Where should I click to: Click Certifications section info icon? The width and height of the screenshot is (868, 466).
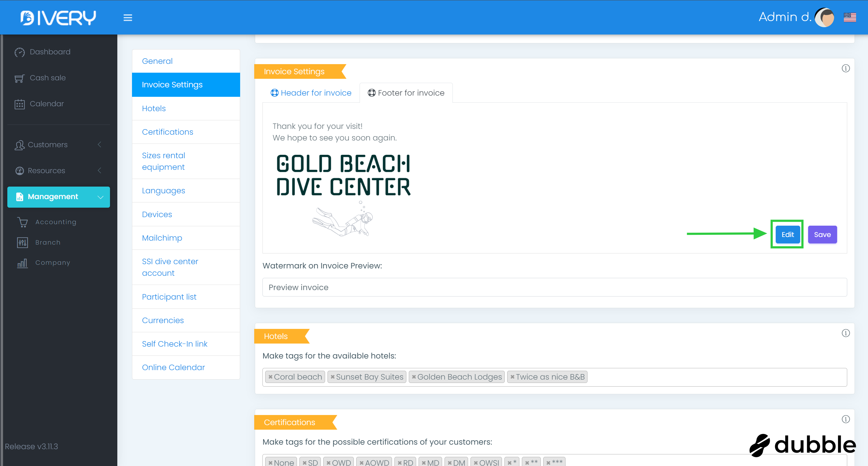[x=845, y=419]
